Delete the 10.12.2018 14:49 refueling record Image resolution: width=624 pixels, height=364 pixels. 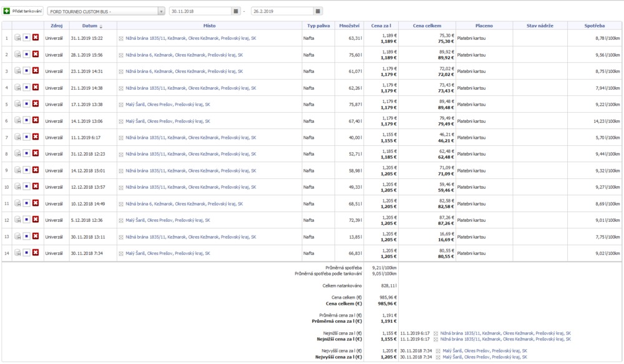click(x=36, y=203)
